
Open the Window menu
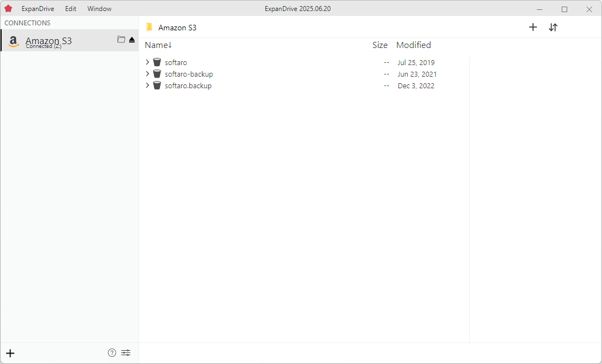[99, 9]
